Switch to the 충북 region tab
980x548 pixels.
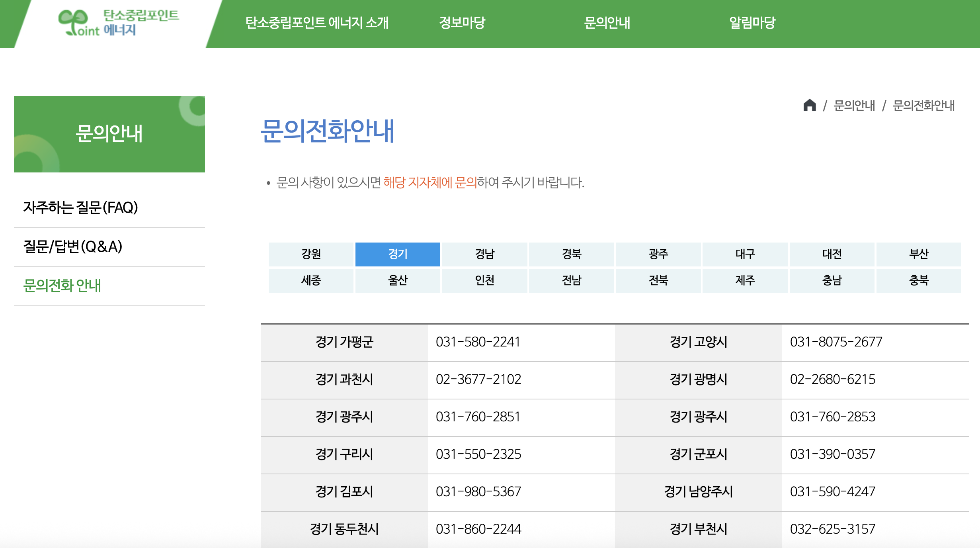click(919, 280)
